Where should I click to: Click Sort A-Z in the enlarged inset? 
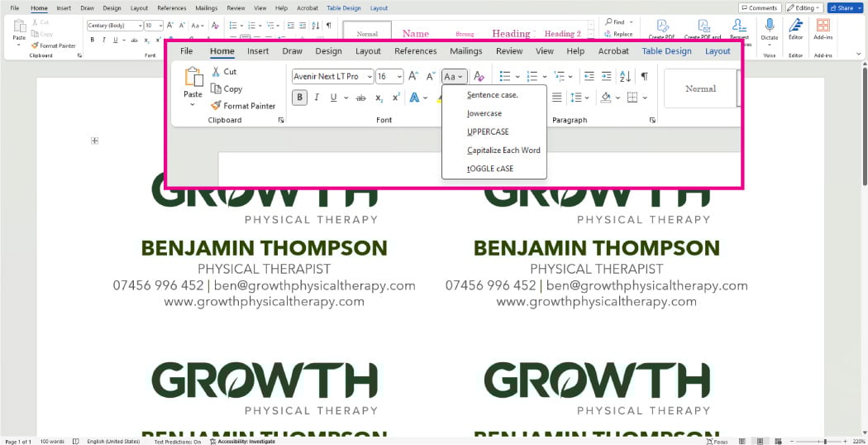click(625, 76)
